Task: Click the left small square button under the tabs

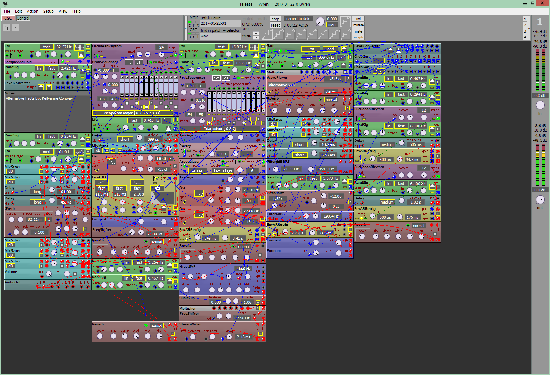Action: coord(7,27)
